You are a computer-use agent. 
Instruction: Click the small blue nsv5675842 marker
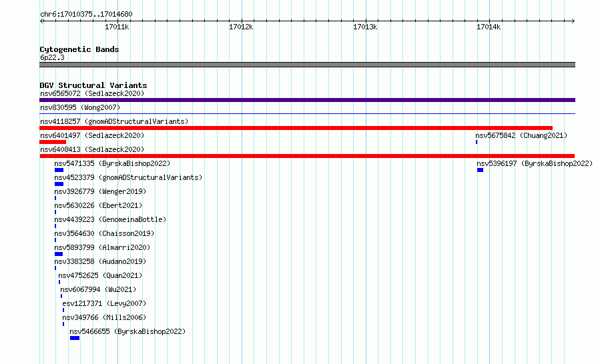(477, 142)
